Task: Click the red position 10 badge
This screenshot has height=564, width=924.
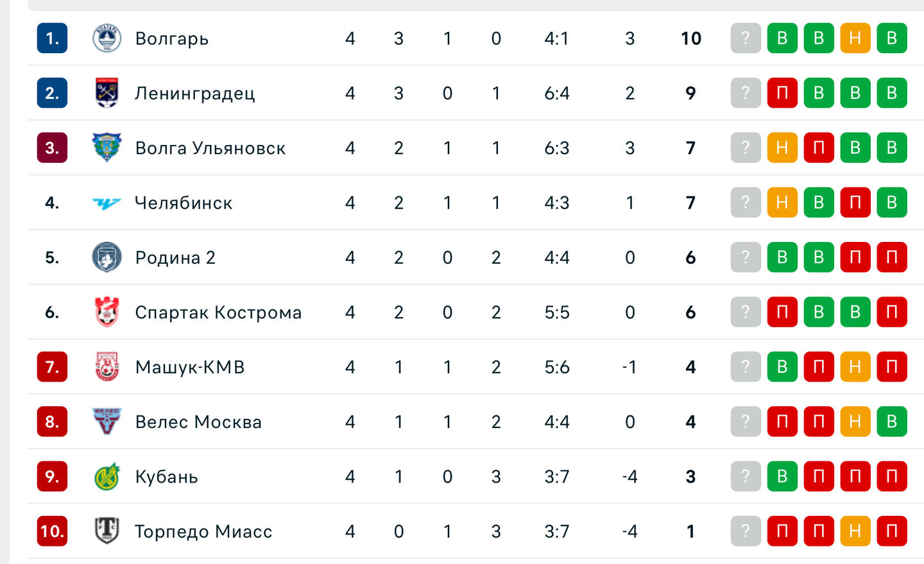Action: coord(52,531)
